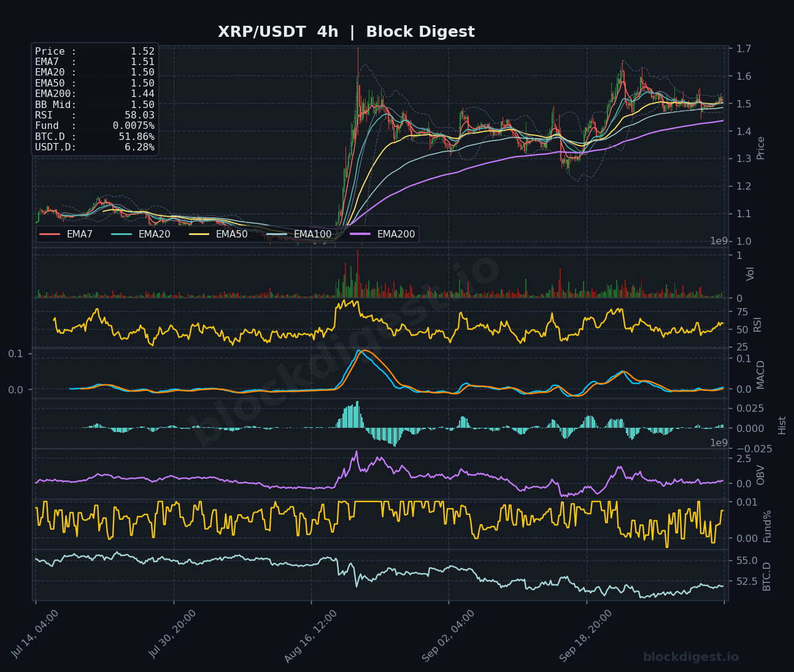Click the "BTC.D" panel axis label
The width and height of the screenshot is (794, 672).
(x=767, y=576)
